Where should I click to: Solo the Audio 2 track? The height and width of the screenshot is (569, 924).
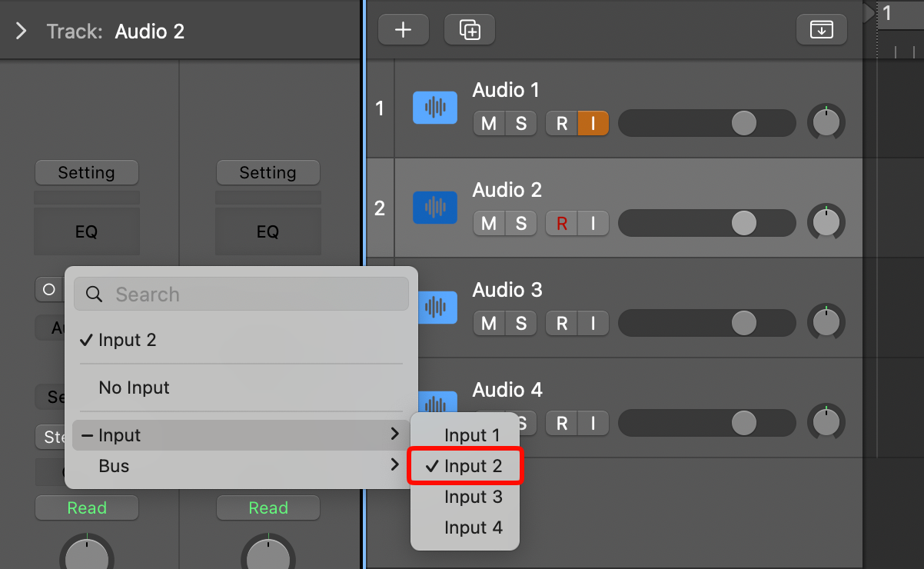pyautogui.click(x=521, y=223)
